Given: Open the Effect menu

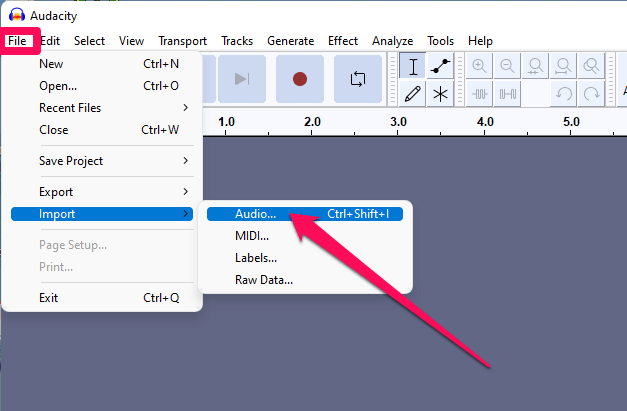Looking at the screenshot, I should [x=343, y=41].
